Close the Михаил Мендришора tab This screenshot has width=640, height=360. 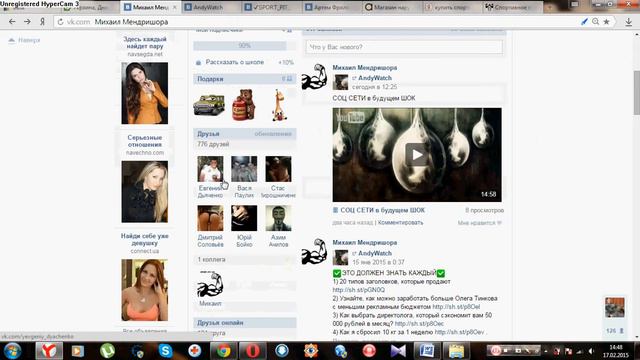click(175, 7)
